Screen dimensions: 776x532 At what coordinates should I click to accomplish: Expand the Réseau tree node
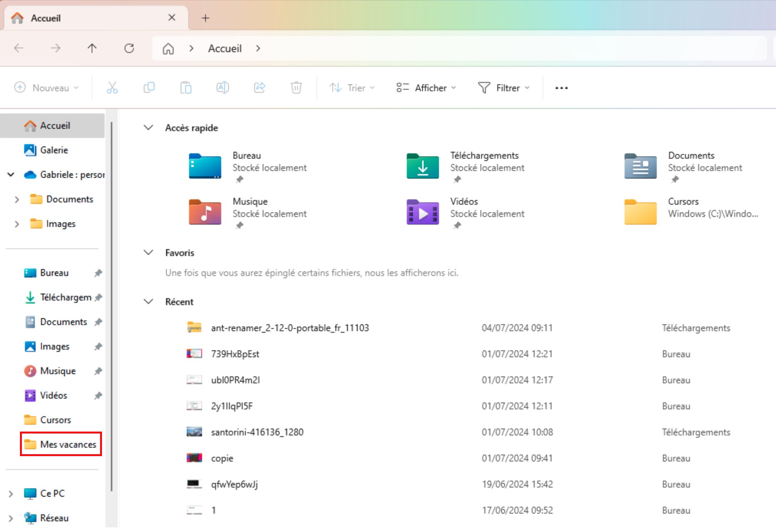11,518
